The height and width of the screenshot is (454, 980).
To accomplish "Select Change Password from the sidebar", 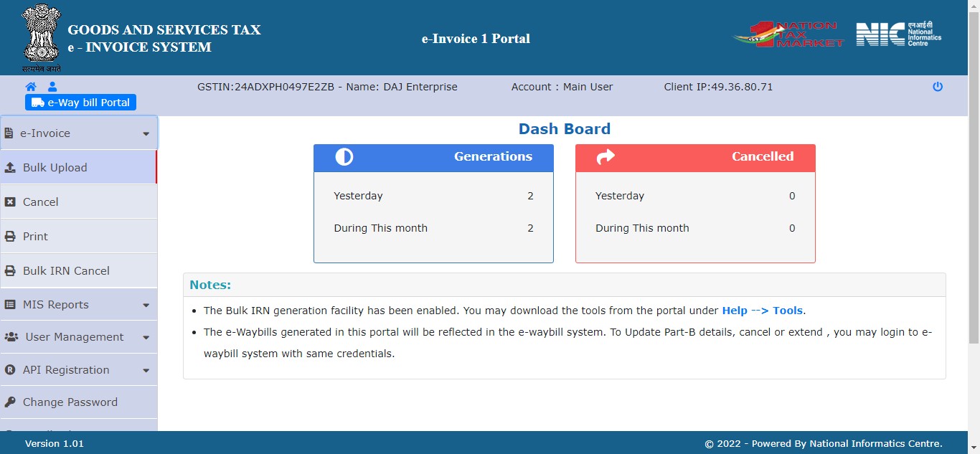I will [x=70, y=402].
